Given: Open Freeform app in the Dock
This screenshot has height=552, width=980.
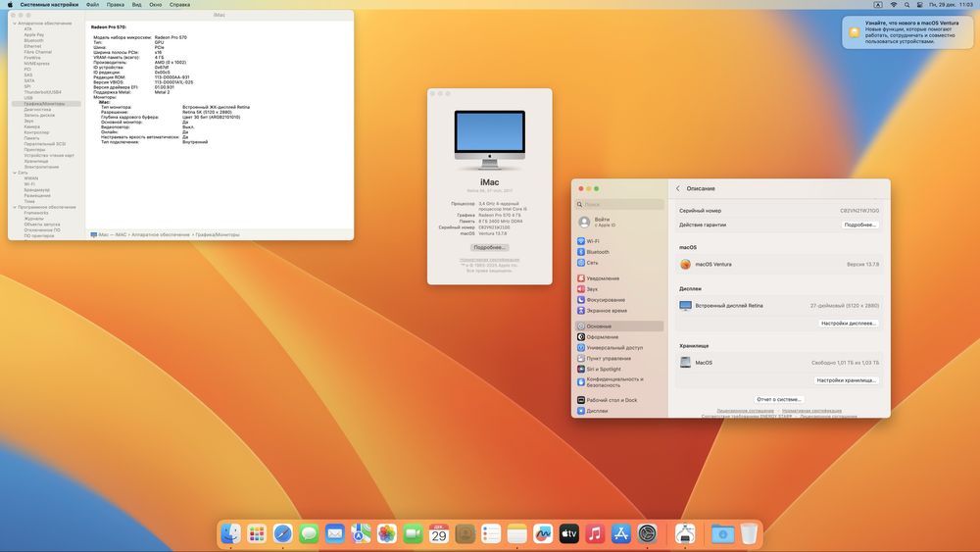Looking at the screenshot, I should point(543,534).
